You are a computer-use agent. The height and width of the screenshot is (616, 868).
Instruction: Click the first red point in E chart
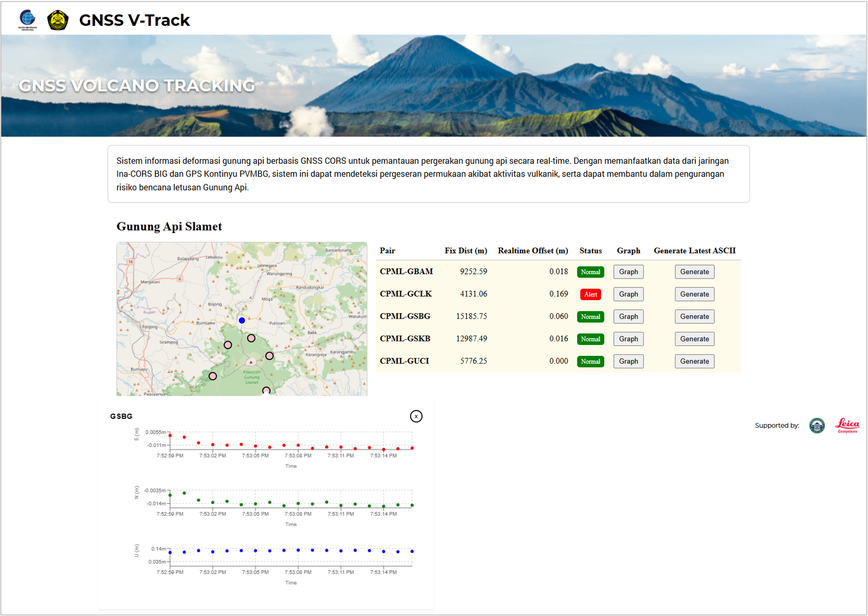170,436
